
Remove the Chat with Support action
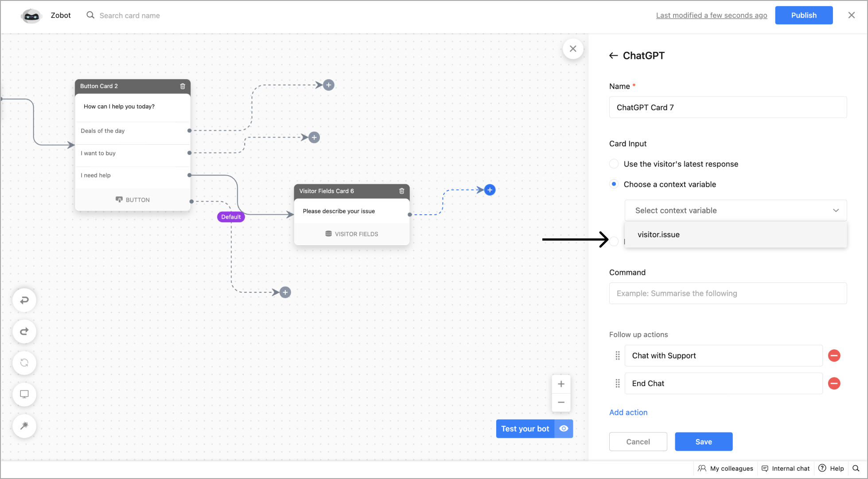coord(834,356)
